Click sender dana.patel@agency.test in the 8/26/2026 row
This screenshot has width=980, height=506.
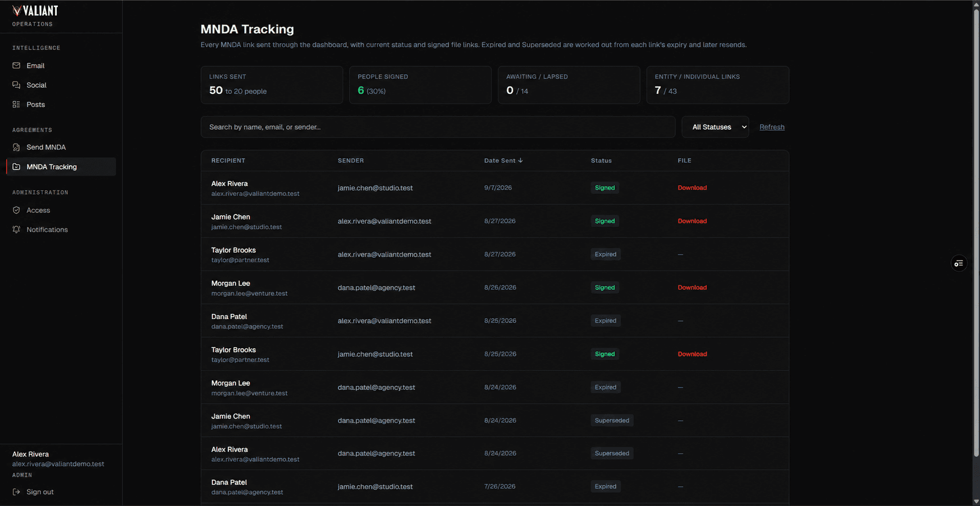coord(377,288)
